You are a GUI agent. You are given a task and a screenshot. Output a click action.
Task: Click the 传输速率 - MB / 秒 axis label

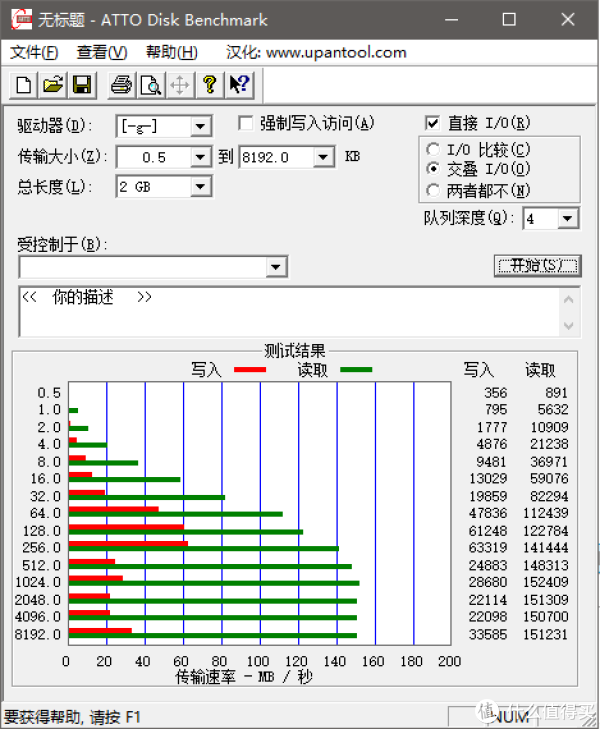pyautogui.click(x=244, y=677)
